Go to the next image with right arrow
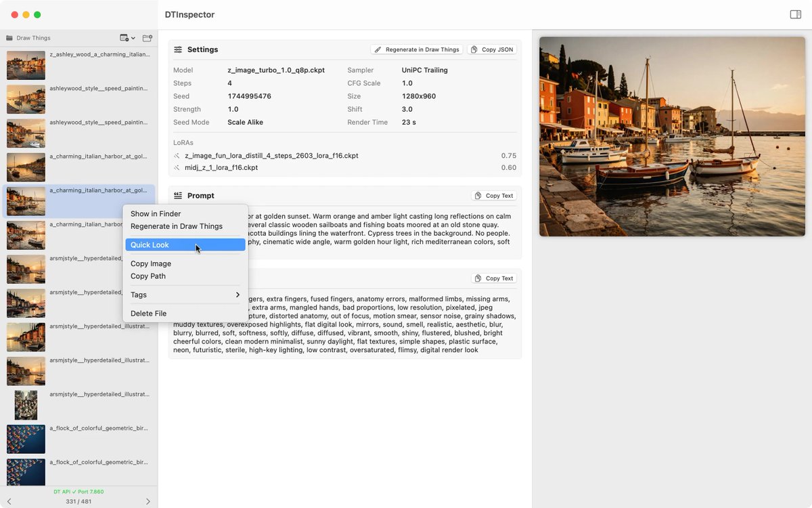This screenshot has width=812, height=508. click(x=148, y=501)
